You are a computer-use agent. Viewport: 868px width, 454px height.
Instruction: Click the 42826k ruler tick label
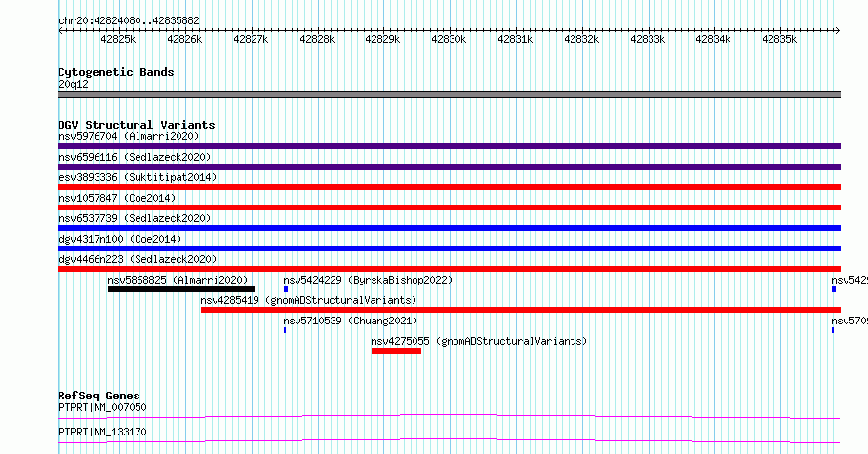184,39
